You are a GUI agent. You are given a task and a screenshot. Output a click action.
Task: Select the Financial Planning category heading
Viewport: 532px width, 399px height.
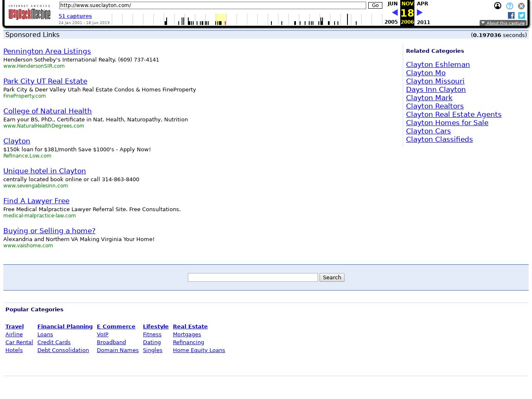[x=65, y=326]
